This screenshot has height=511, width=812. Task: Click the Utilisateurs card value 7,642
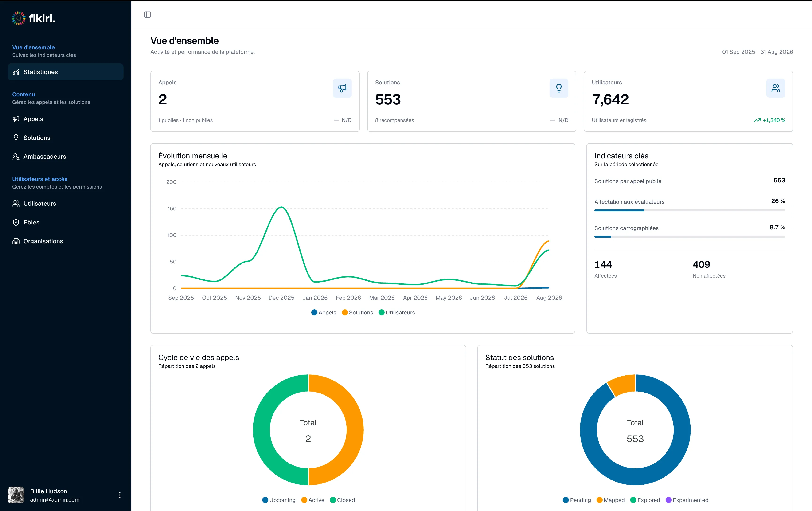610,99
